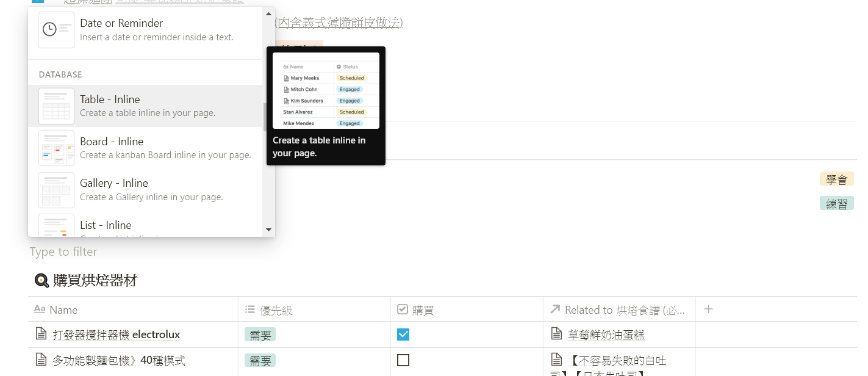
Task: Click page icon beside 打發器攪拌器機 electrolux
Action: 41,334
